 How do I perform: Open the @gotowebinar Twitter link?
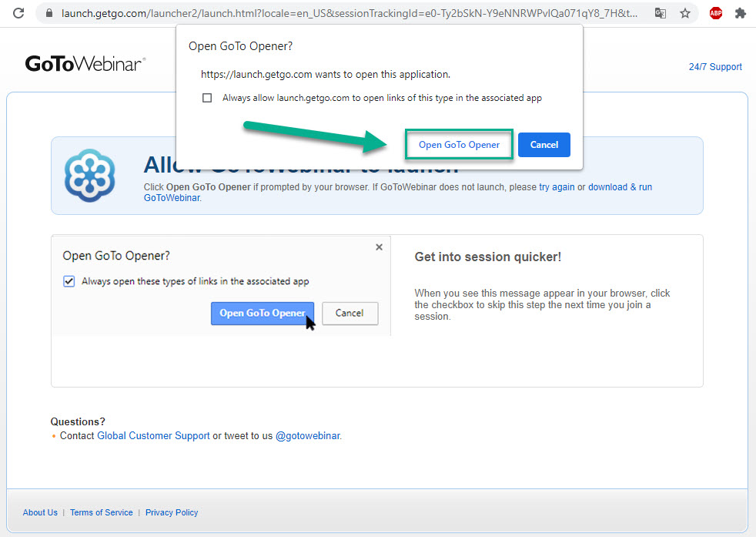tap(308, 435)
